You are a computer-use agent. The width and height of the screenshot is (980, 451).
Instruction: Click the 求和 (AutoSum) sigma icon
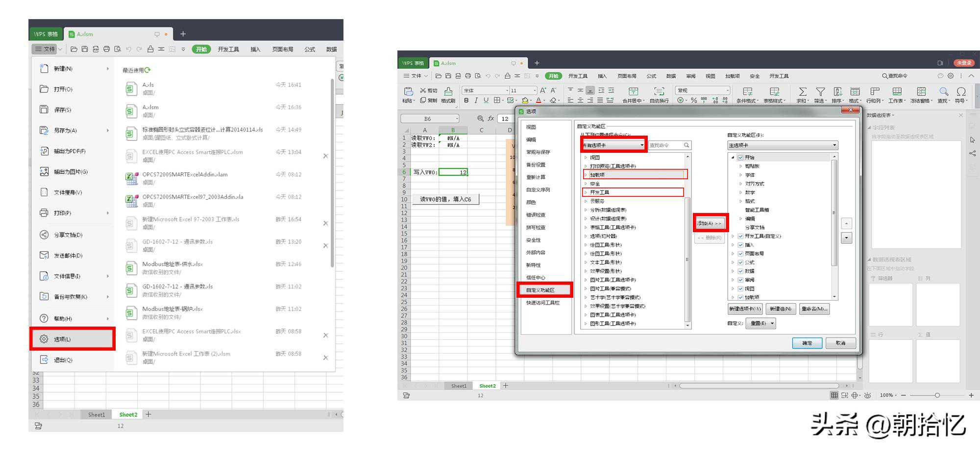(802, 92)
